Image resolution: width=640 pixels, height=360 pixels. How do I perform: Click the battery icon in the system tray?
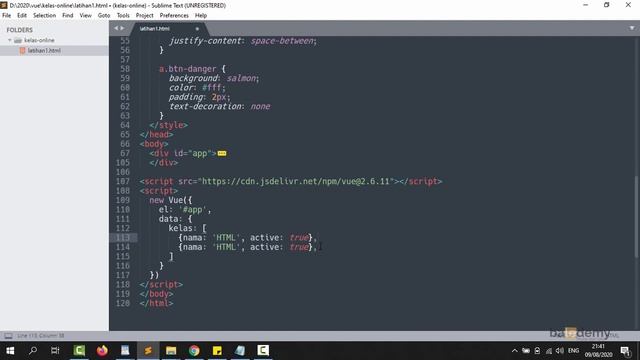pos(537,351)
